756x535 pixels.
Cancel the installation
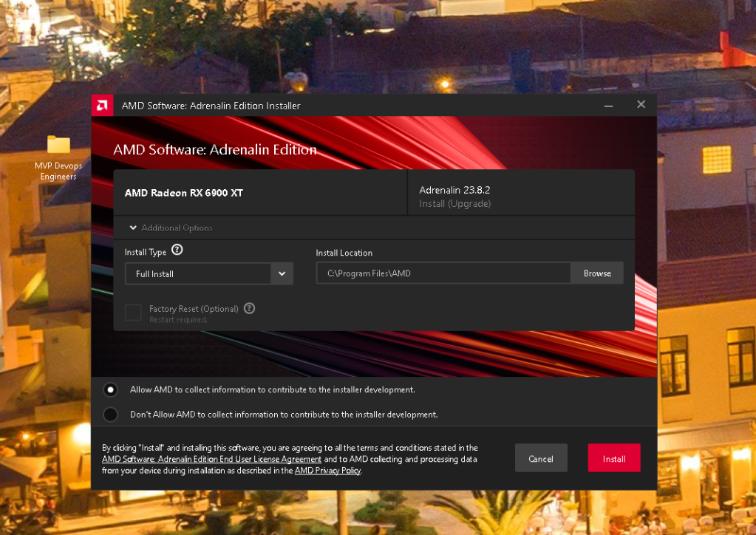[x=541, y=458]
